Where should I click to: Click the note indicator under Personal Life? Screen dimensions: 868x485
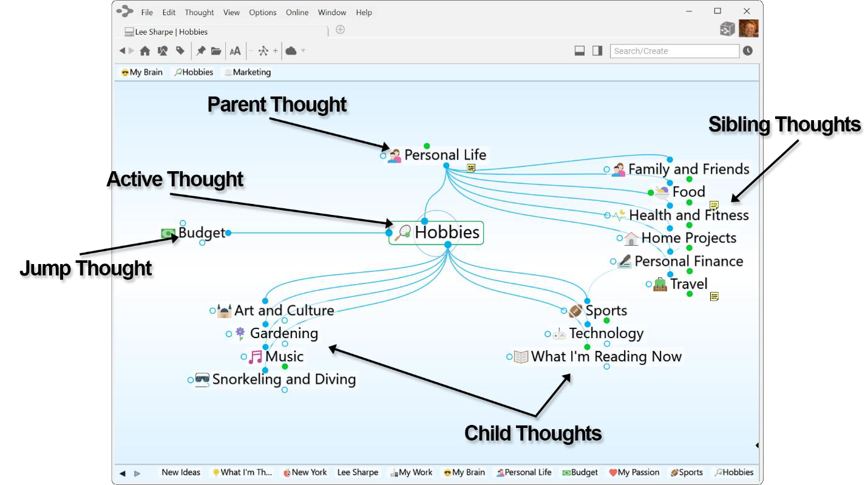coord(470,168)
